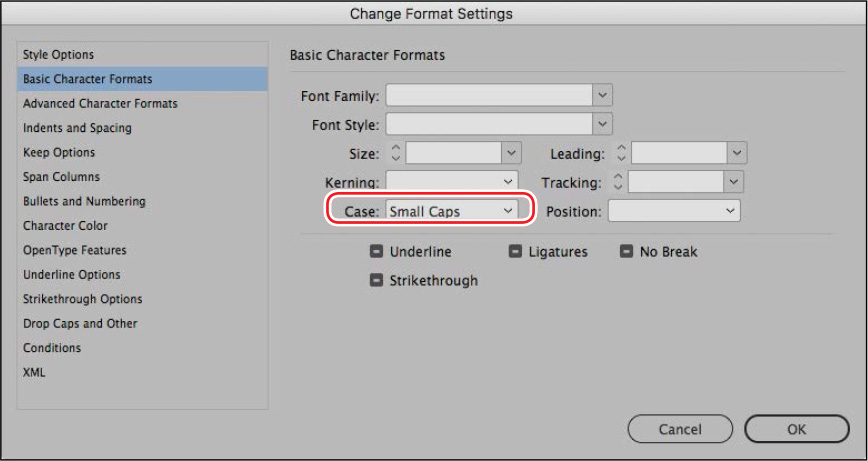Toggle the Underline checkbox
The height and width of the screenshot is (461, 868).
[x=376, y=252]
